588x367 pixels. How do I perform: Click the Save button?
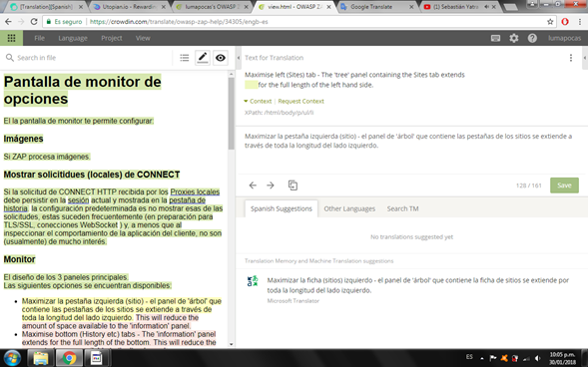click(564, 185)
